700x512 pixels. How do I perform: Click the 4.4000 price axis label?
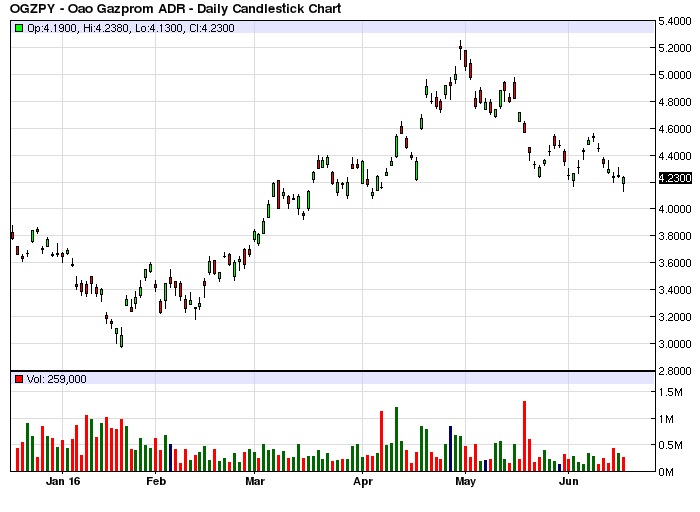click(675, 156)
